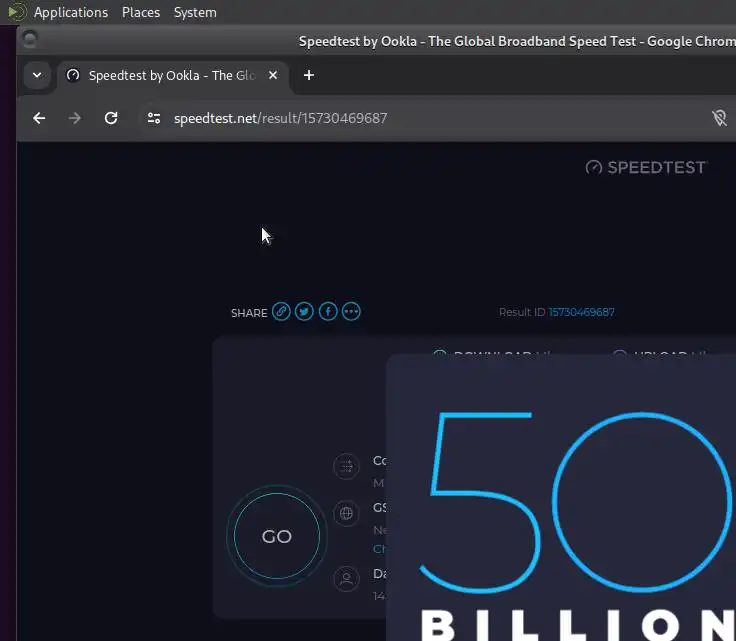
Task: Click the distro logo in top panel
Action: pyautogui.click(x=17, y=12)
